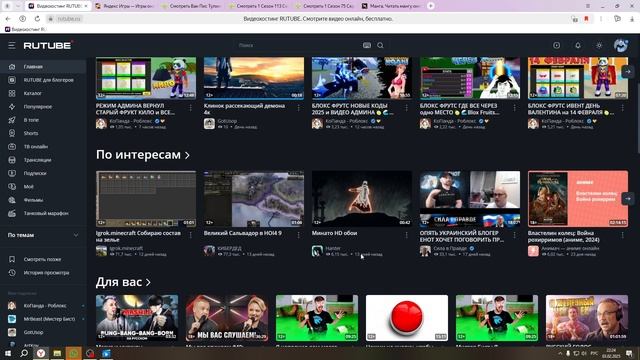The height and width of the screenshot is (360, 640).
Task: Open Windows Start menu
Action: (7, 353)
